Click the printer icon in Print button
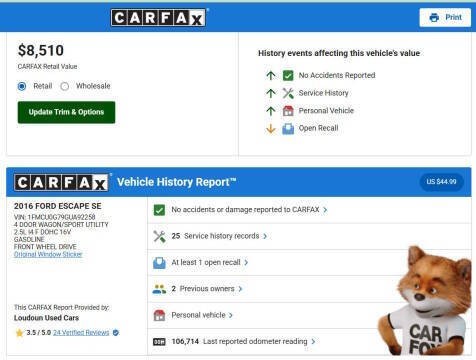This screenshot has width=476, height=360. click(x=434, y=17)
